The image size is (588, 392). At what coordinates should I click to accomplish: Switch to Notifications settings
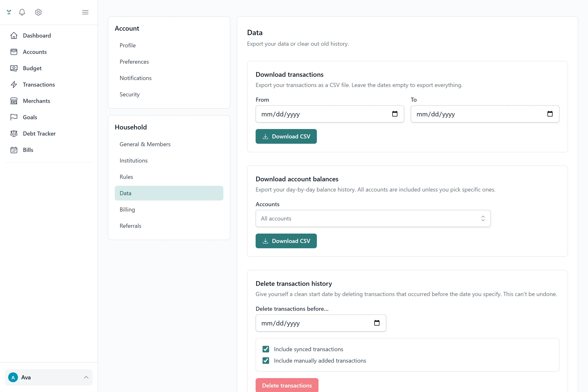(x=169, y=78)
